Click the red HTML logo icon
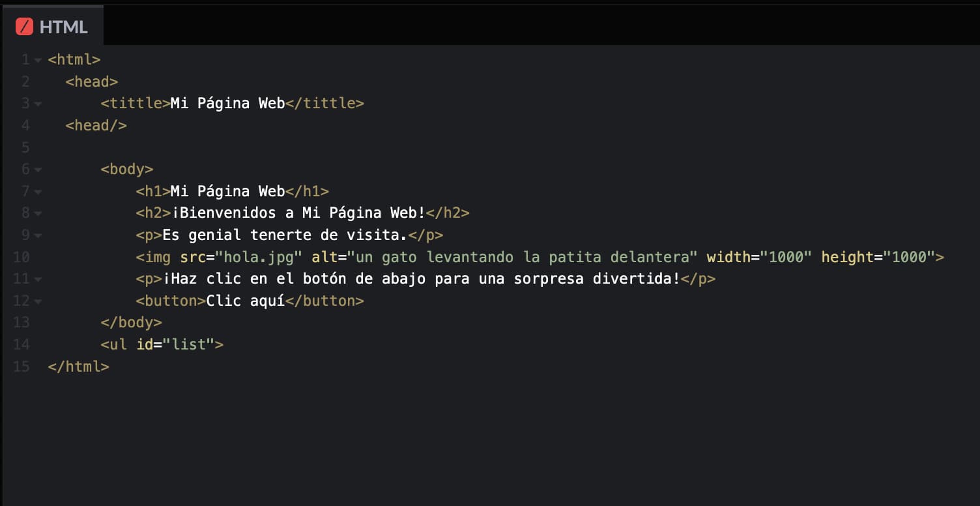980x506 pixels. (25, 26)
